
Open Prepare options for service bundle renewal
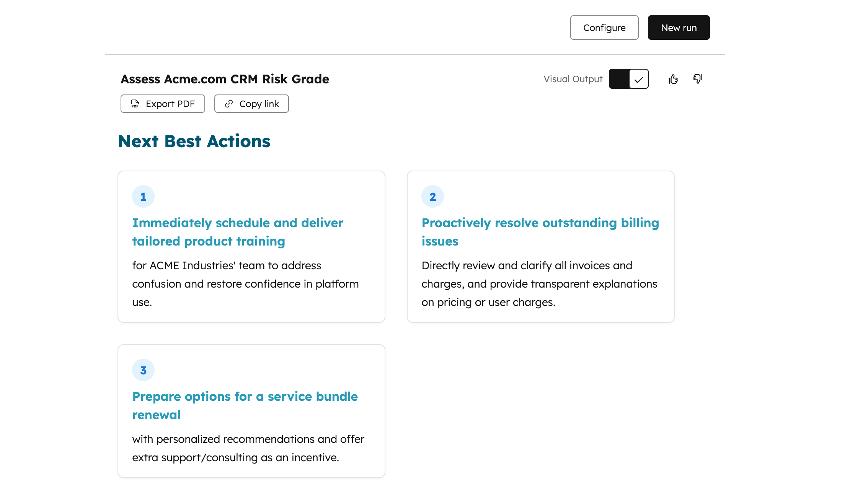pyautogui.click(x=245, y=405)
